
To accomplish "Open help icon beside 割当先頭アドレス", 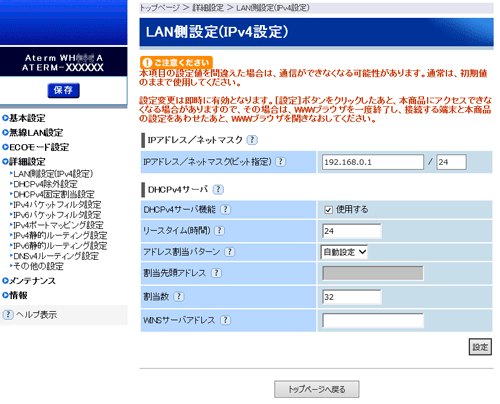I will point(216,273).
